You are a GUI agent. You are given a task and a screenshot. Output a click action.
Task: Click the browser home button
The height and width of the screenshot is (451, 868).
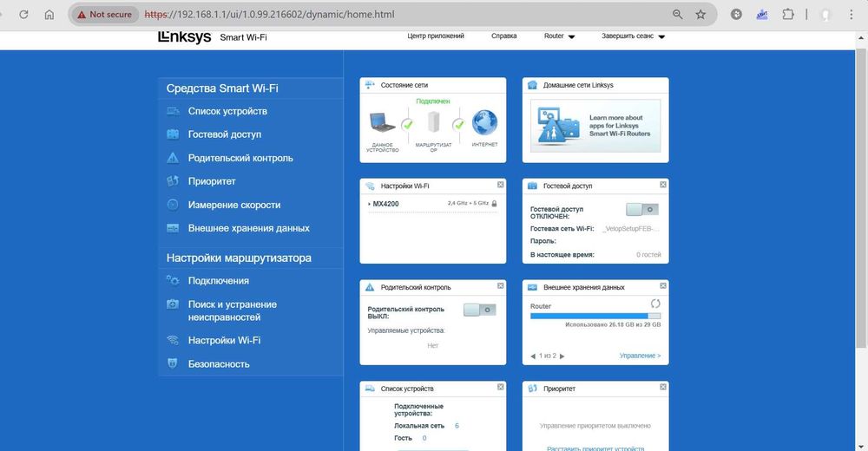pyautogui.click(x=49, y=15)
